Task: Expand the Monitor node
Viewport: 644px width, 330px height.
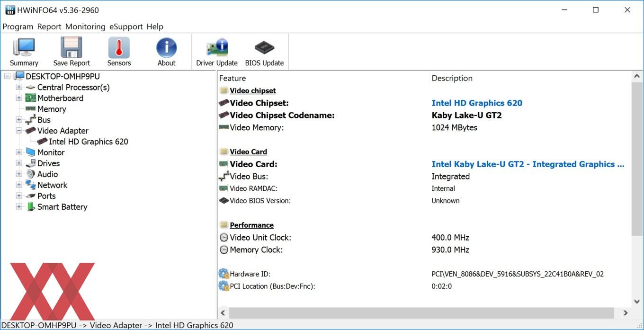Action: click(x=19, y=152)
